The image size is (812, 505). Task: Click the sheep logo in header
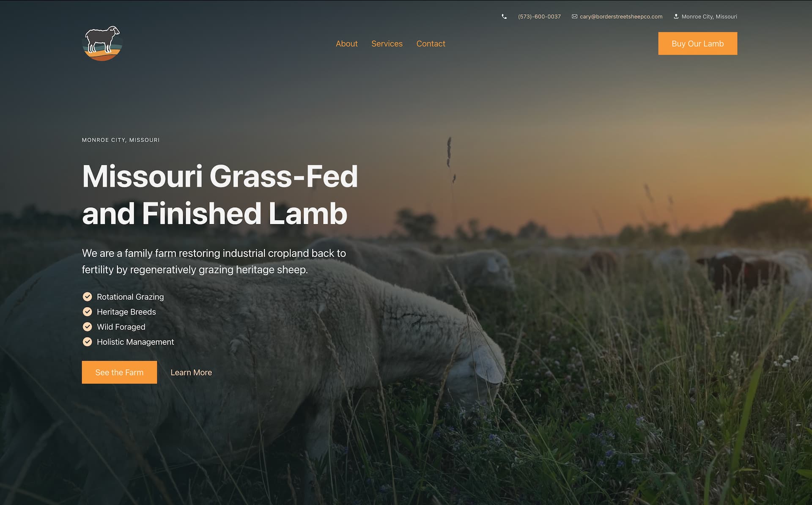point(102,43)
